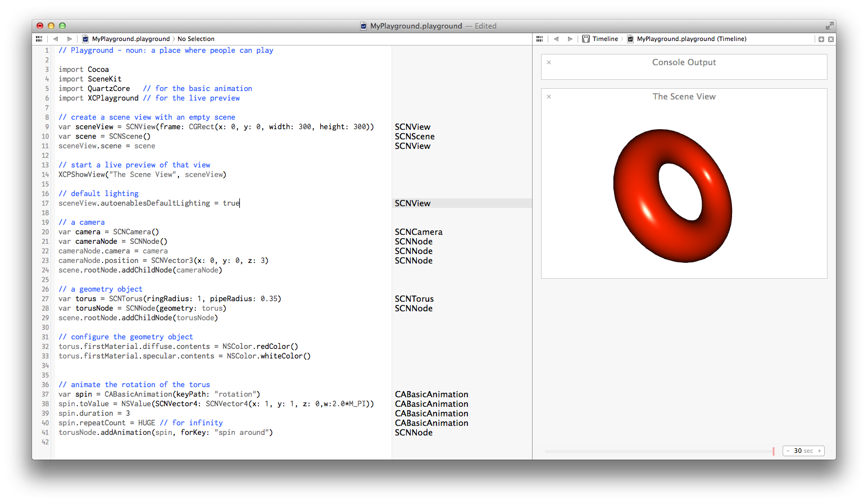Enter full screen with the resize arrows
868x504 pixels.
coord(829,26)
